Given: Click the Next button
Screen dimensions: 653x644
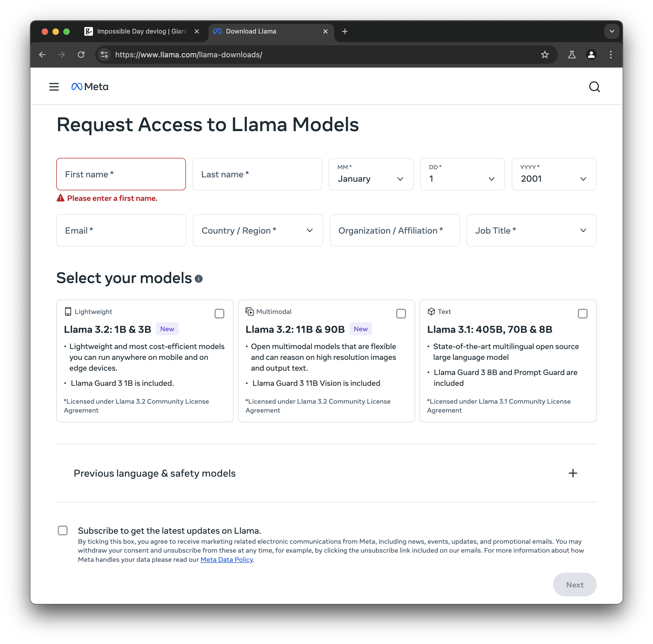Looking at the screenshot, I should point(575,585).
